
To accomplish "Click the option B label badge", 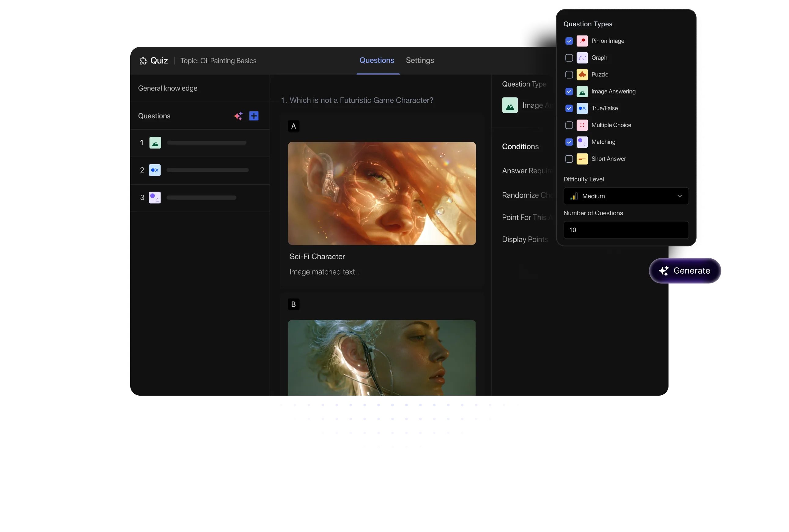I will (294, 304).
